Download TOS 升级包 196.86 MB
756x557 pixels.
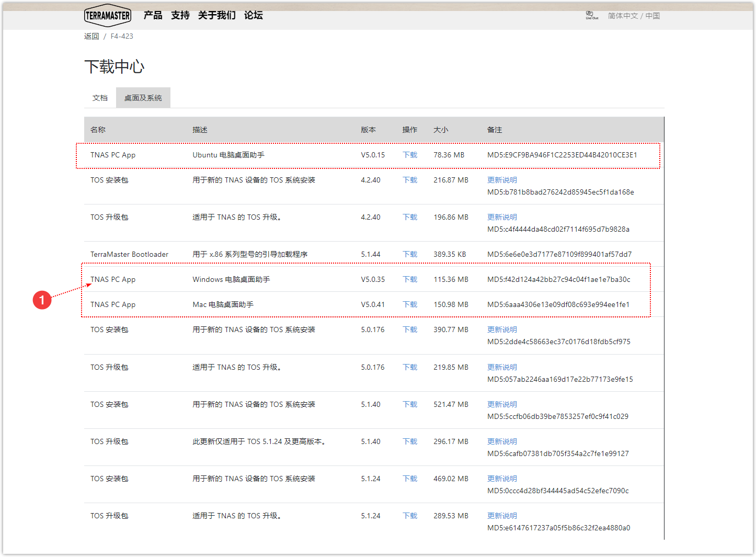[x=410, y=217]
